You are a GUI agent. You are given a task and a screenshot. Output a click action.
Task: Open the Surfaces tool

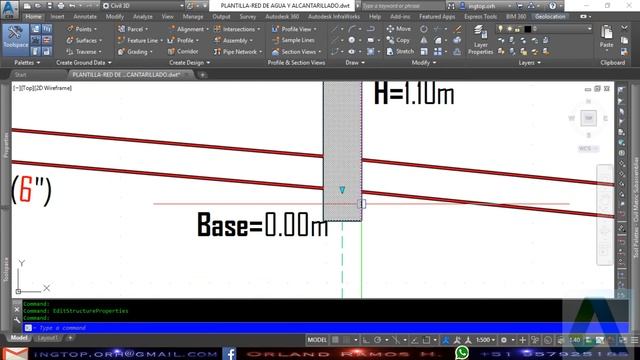coord(84,40)
